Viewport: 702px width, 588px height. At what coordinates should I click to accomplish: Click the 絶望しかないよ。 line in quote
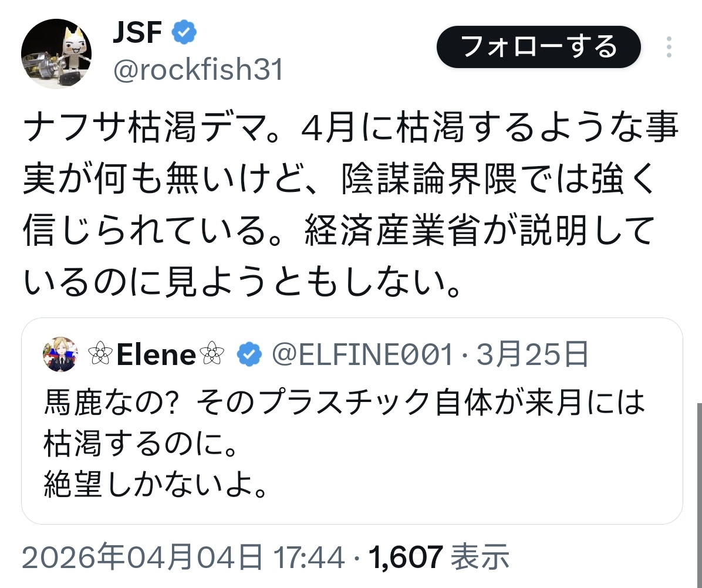coord(156,484)
